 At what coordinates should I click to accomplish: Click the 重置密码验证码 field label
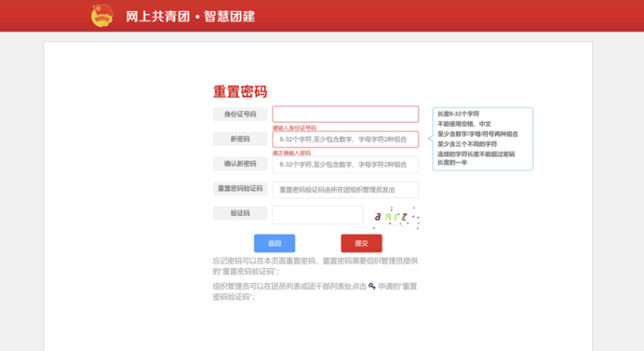(x=240, y=188)
